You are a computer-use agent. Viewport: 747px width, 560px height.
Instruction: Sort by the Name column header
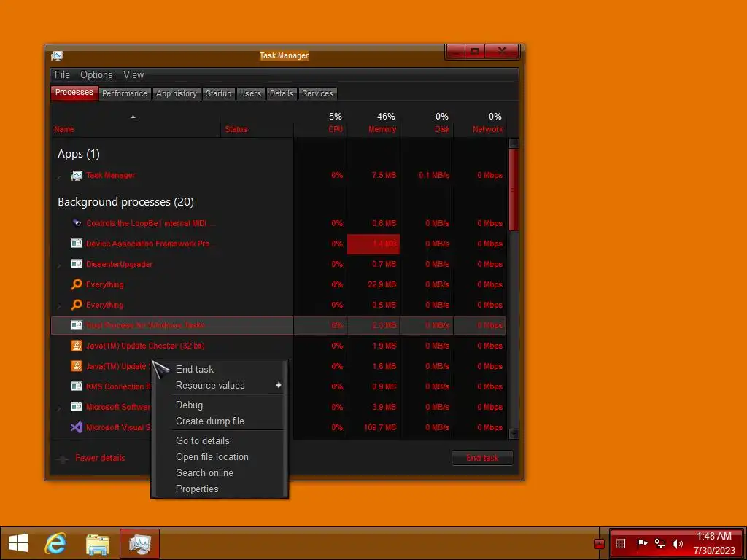tap(64, 130)
